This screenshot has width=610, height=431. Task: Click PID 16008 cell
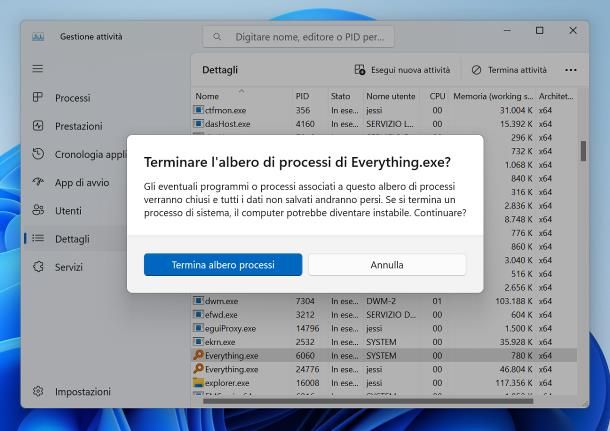tap(307, 383)
